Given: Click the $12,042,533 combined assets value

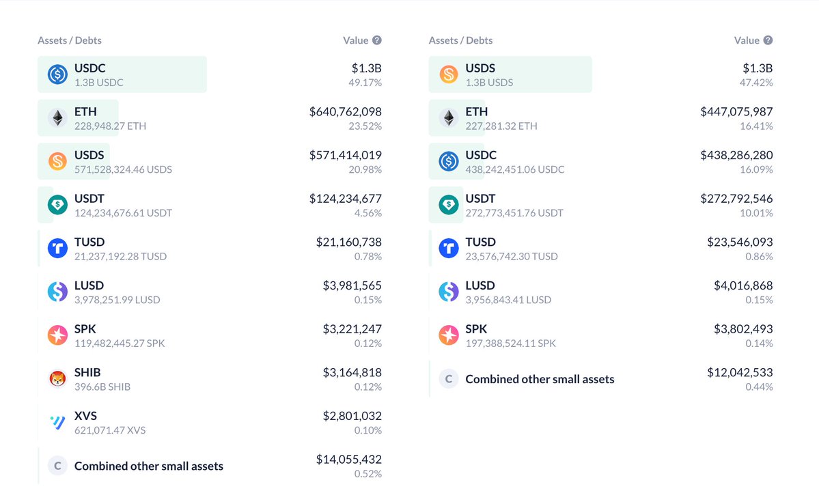Looking at the screenshot, I should click(x=740, y=372).
